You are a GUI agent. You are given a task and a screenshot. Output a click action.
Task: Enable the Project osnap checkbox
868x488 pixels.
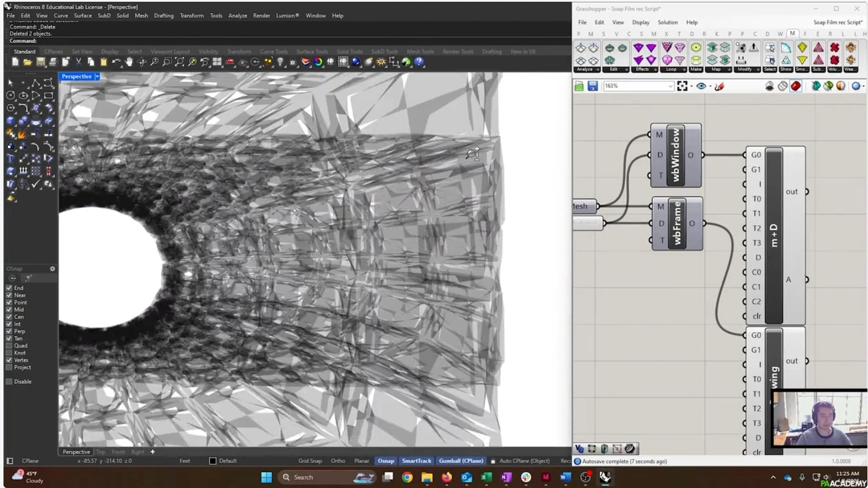click(x=9, y=367)
